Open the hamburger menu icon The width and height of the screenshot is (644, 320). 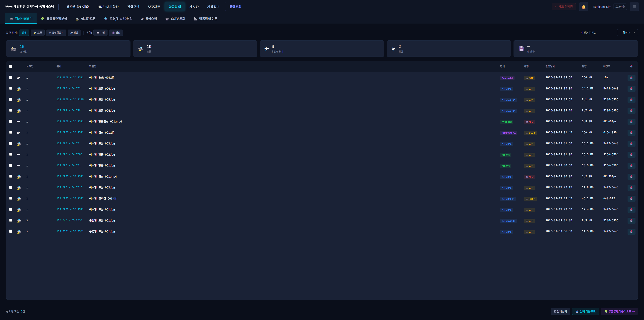pos(634,7)
